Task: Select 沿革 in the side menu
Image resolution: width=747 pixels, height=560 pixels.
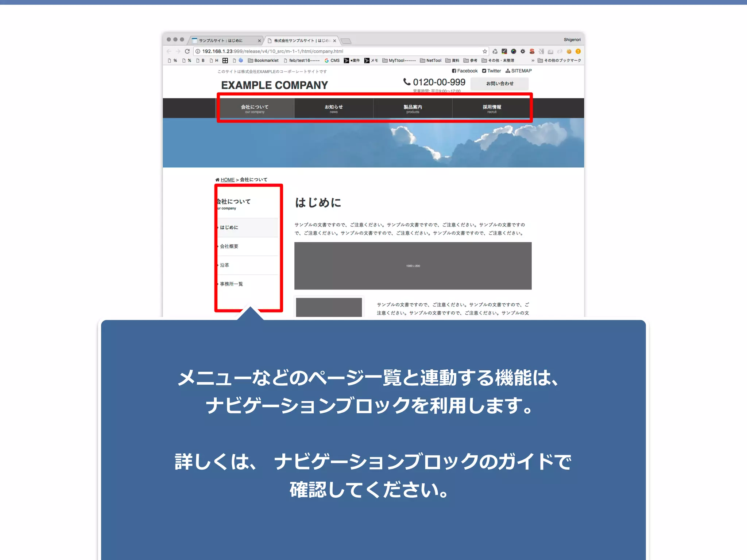Action: [247, 265]
